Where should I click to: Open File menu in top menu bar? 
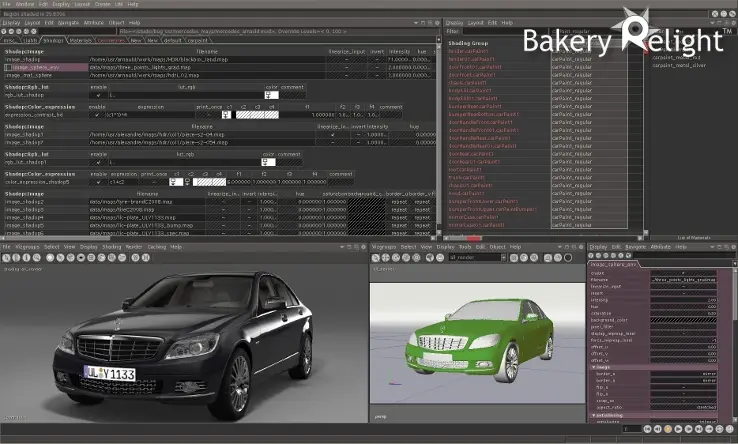(7, 4)
